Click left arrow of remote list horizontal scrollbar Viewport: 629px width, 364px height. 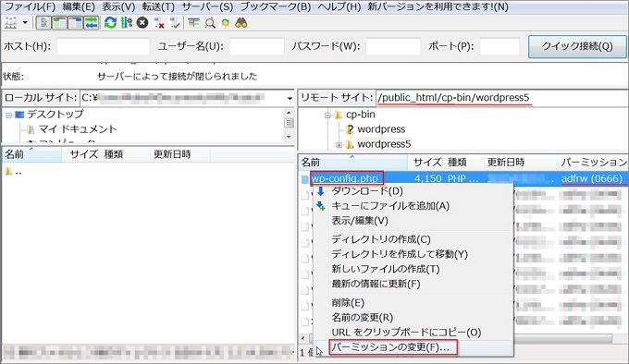[303, 339]
